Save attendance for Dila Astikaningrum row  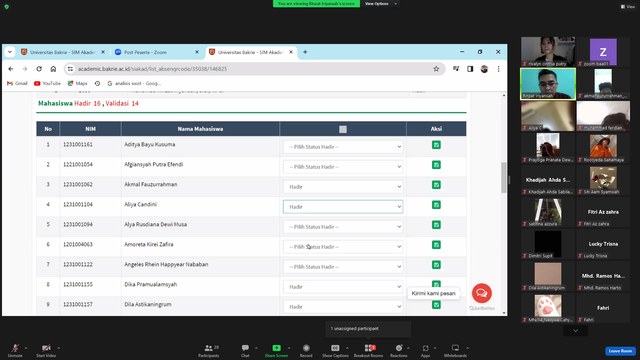tap(436, 305)
